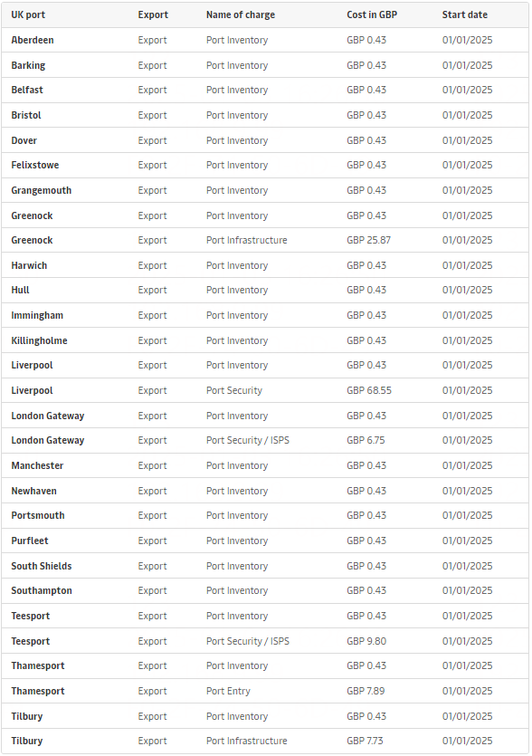Click the GBP 68.55 cost value
The height and width of the screenshot is (756, 532).
click(368, 390)
